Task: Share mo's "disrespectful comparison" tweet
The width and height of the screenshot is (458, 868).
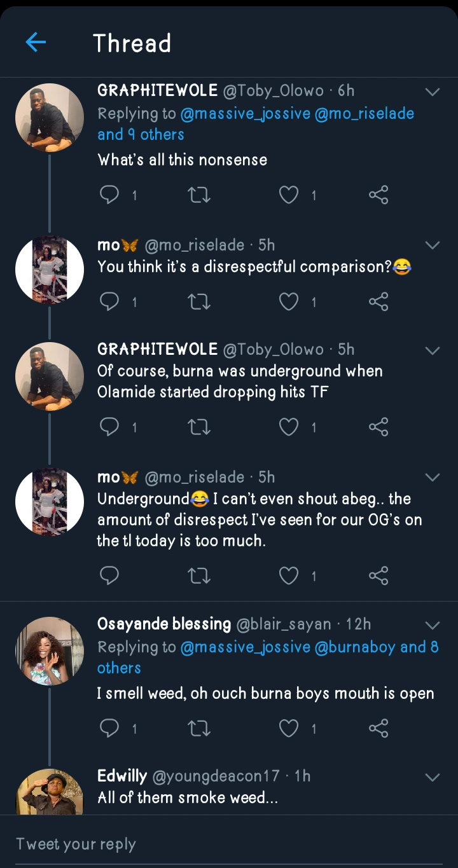Action: [378, 301]
